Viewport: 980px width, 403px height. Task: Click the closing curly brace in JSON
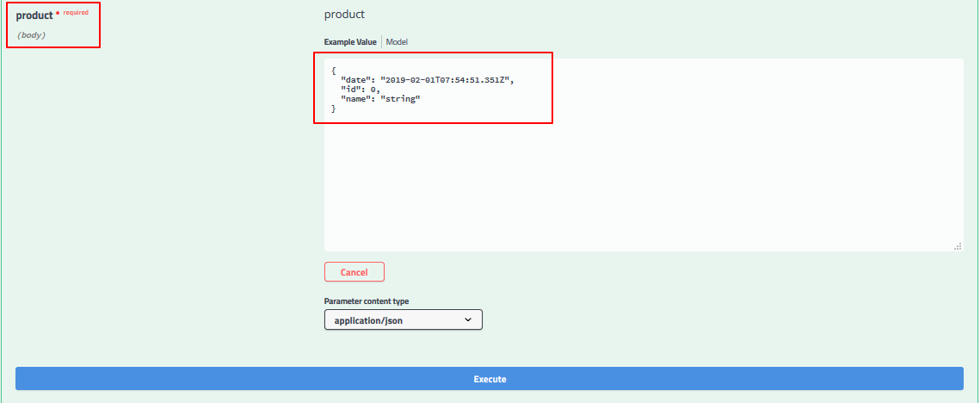coord(333,109)
